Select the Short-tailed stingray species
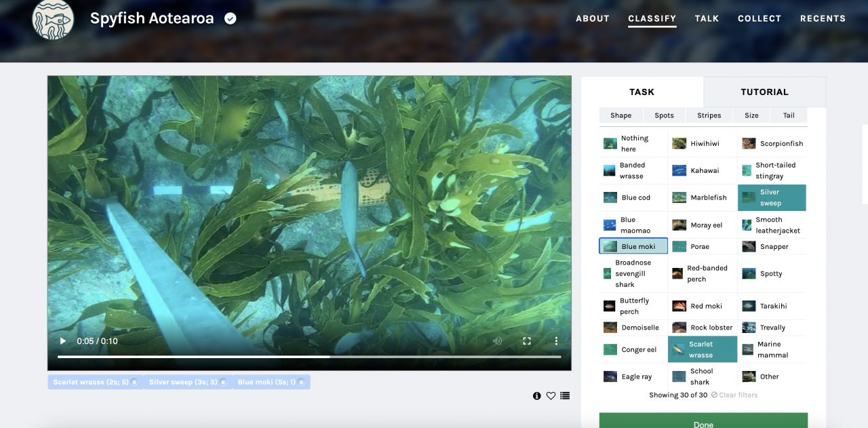The width and height of the screenshot is (868, 428). coord(772,170)
